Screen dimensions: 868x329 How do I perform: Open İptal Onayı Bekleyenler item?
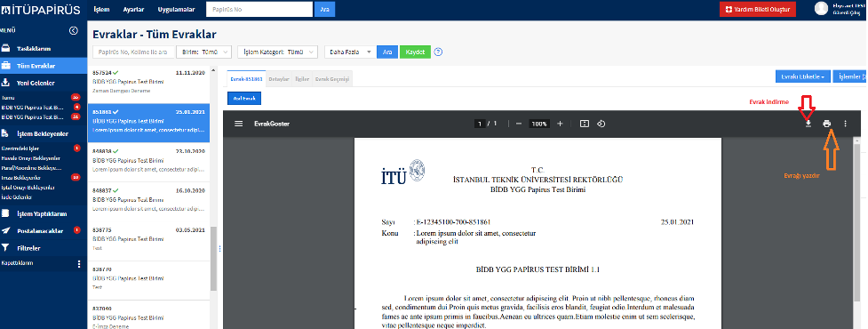tap(28, 188)
